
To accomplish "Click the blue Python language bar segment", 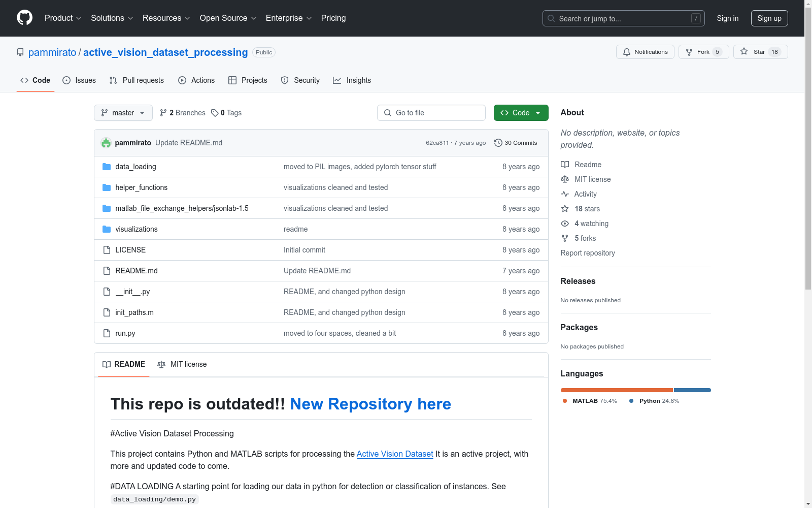I will coord(692,390).
